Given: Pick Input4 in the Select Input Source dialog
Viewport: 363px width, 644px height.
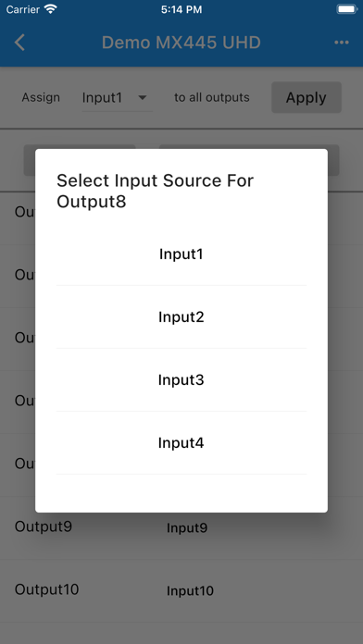Looking at the screenshot, I should click(181, 442).
